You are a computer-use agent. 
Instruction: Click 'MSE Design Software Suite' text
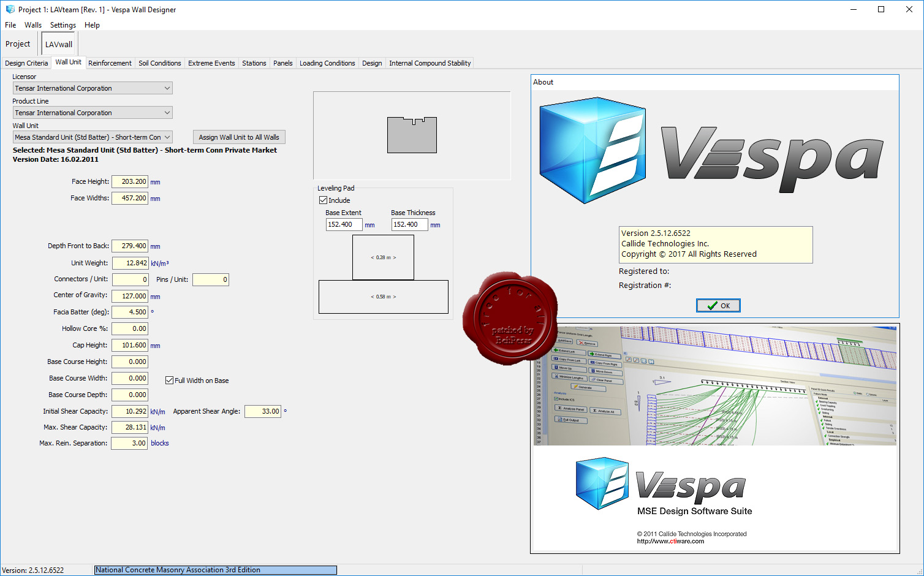pos(694,511)
